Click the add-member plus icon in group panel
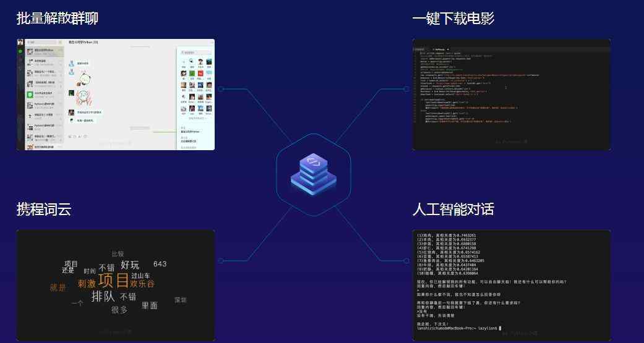 pos(184,62)
